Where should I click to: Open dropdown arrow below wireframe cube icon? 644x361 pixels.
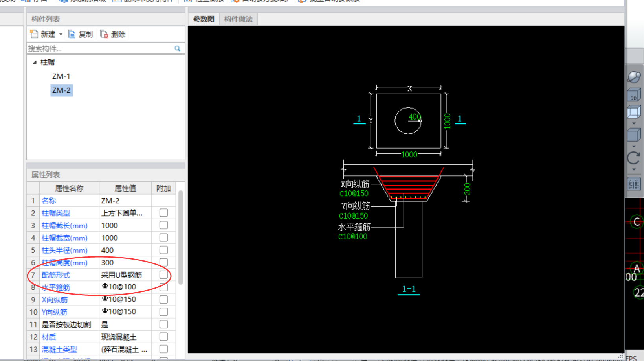tap(634, 123)
